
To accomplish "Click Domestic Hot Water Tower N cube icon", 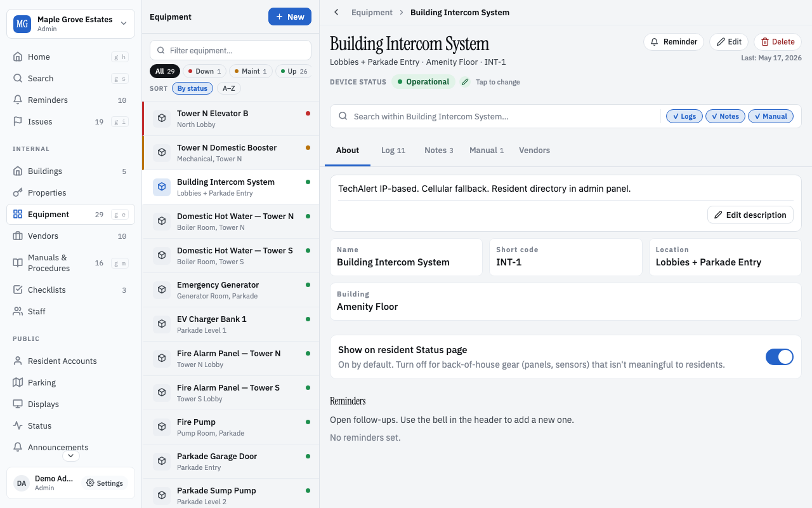I will [162, 221].
